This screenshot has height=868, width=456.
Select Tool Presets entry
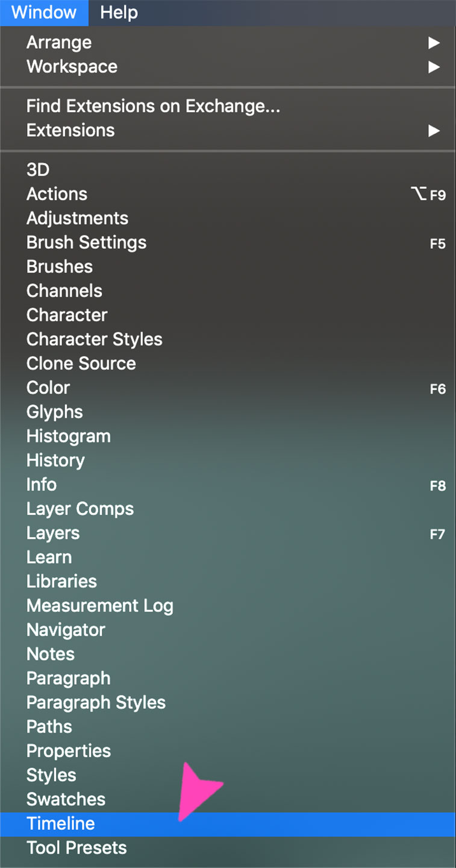77,848
